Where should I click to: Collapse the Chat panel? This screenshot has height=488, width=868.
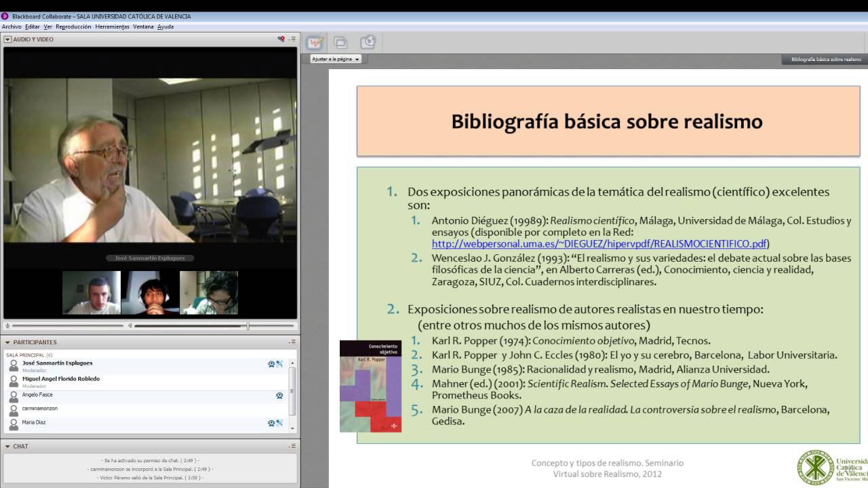[x=8, y=446]
